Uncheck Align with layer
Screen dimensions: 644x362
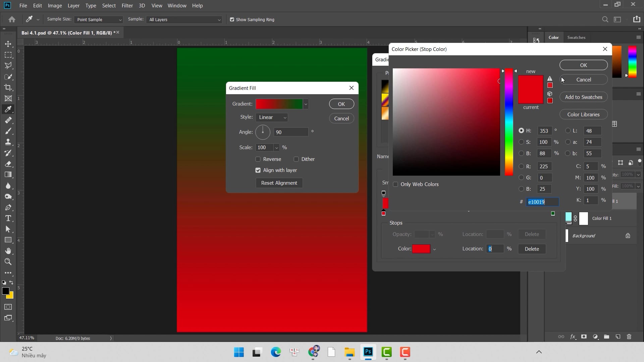258,170
